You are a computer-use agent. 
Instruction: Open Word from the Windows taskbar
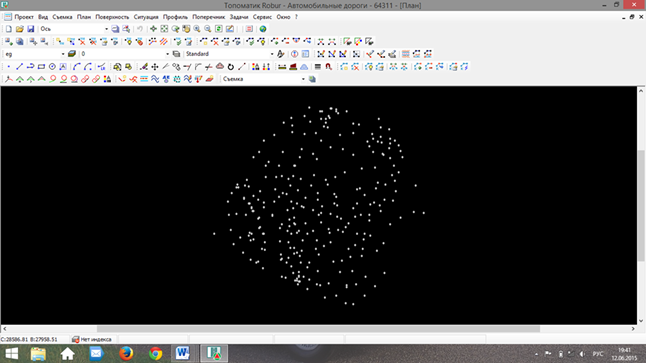pos(182,354)
